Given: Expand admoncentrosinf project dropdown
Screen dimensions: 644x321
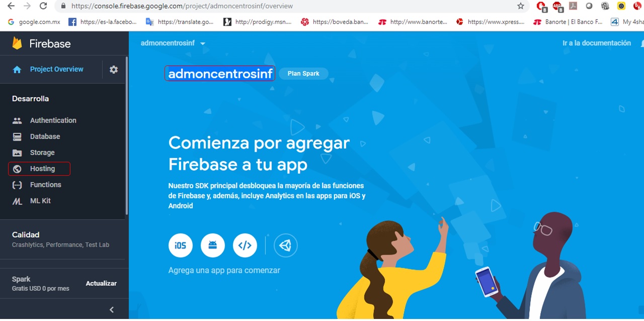Looking at the screenshot, I should point(173,43).
